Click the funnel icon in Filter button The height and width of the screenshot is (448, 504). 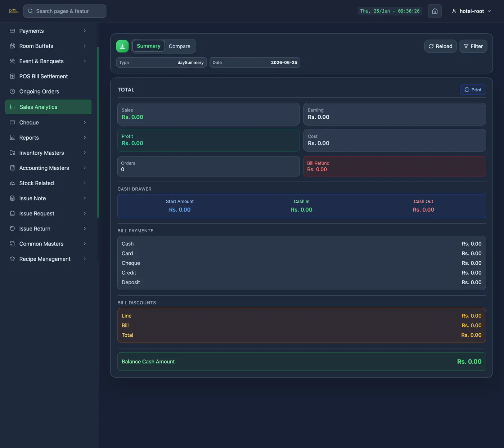pos(466,46)
